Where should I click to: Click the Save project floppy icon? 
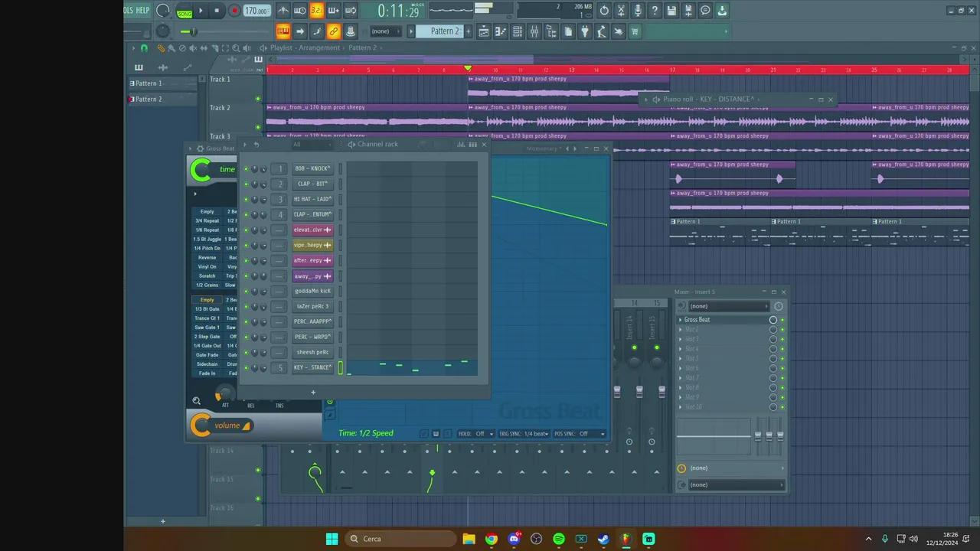[671, 11]
